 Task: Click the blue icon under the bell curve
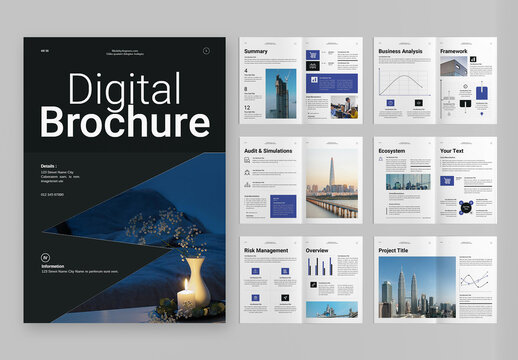point(390,103)
